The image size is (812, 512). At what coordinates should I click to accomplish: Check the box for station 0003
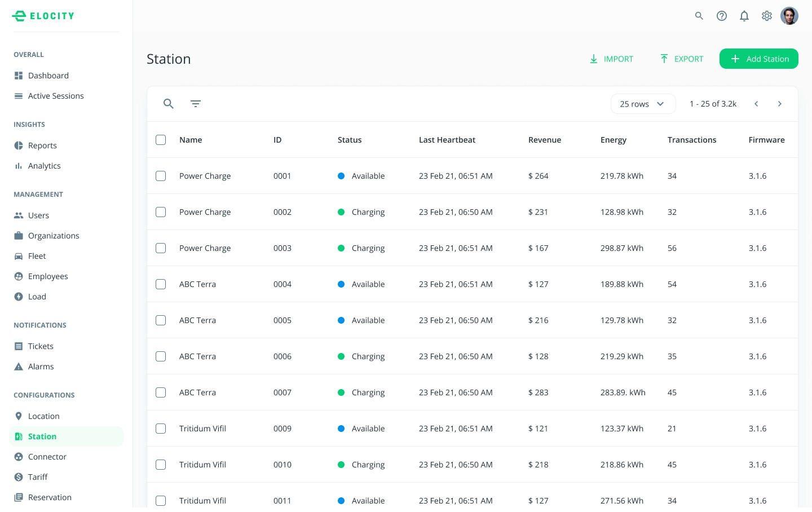(161, 248)
